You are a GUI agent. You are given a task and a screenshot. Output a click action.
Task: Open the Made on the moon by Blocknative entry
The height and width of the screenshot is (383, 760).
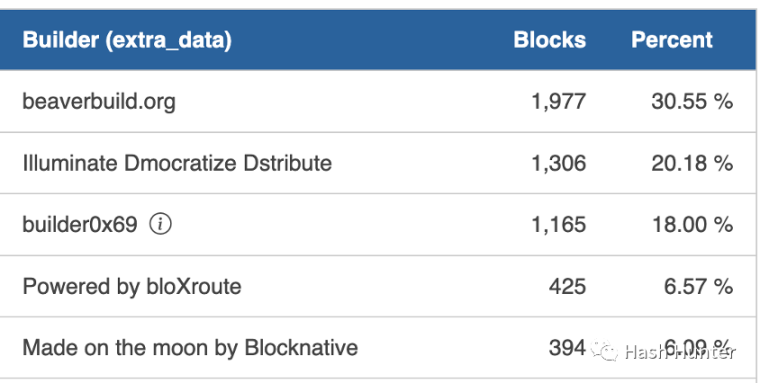point(190,348)
